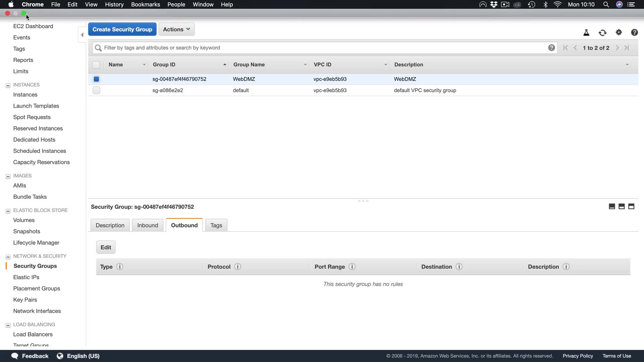Click the Destination info icon
This screenshot has height=362, width=644.
click(459, 266)
